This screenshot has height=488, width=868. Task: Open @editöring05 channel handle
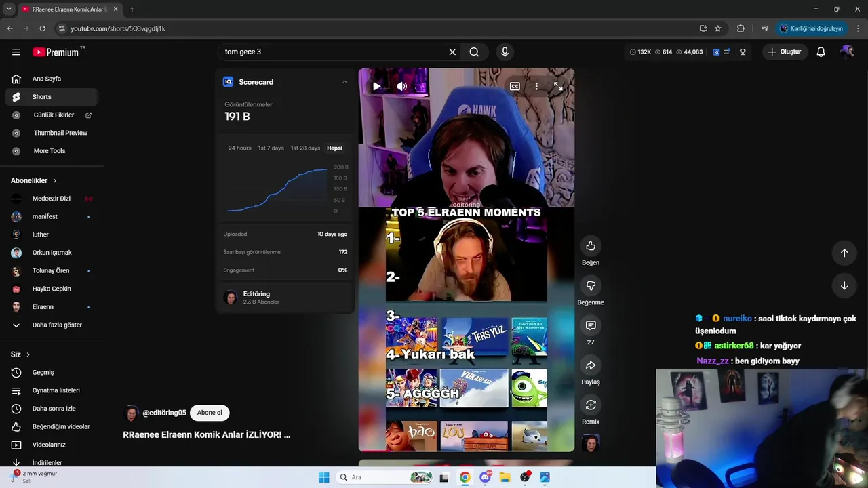coord(164,413)
